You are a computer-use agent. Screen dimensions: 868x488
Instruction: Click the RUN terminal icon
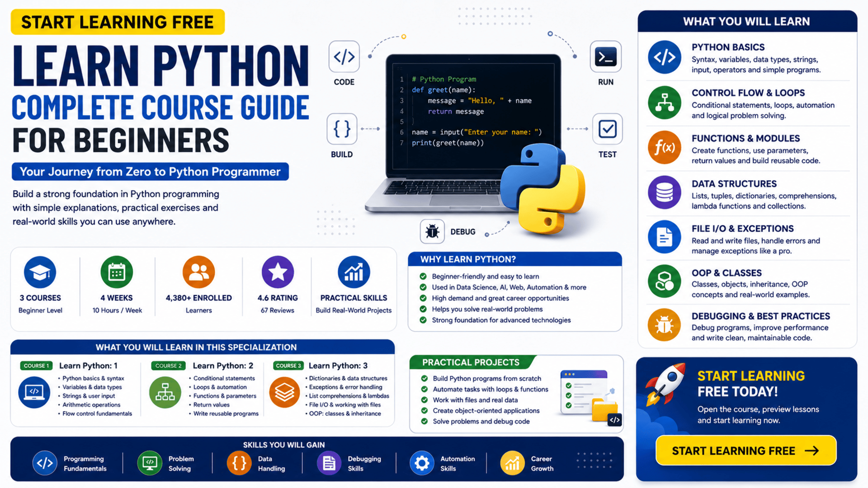(606, 57)
